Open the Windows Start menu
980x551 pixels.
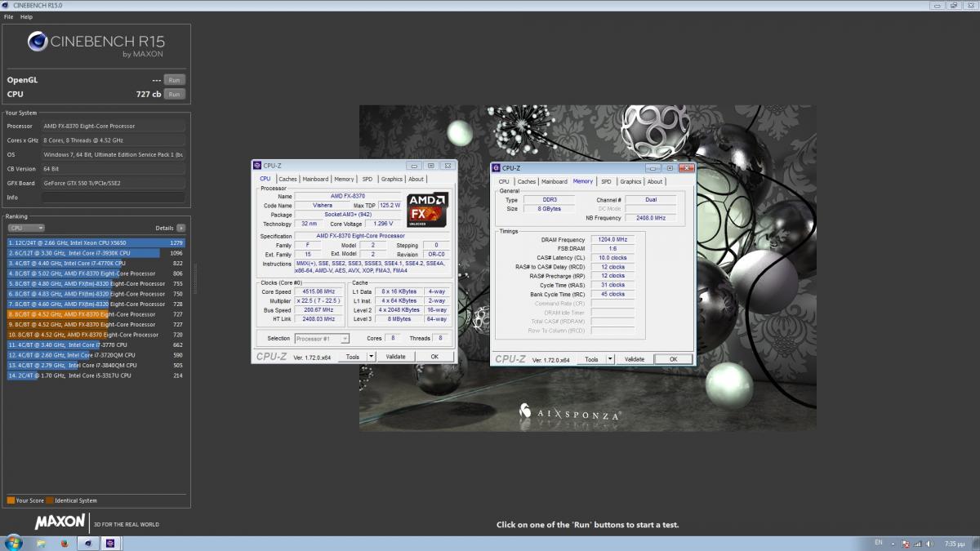[13, 543]
